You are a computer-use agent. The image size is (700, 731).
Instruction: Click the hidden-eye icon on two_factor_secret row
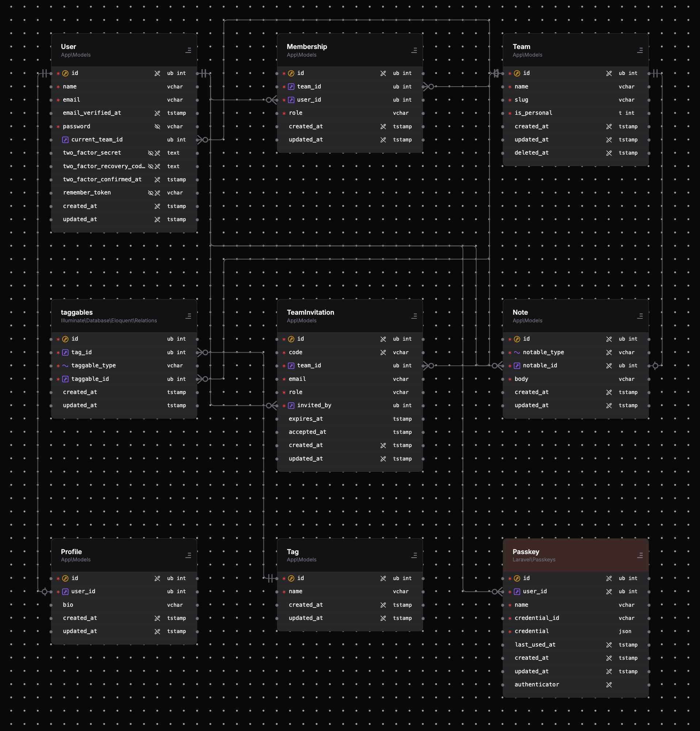tap(151, 153)
